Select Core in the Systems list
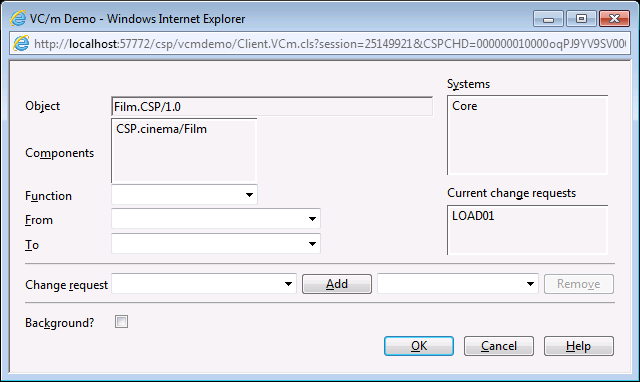The width and height of the screenshot is (640, 382). point(464,106)
